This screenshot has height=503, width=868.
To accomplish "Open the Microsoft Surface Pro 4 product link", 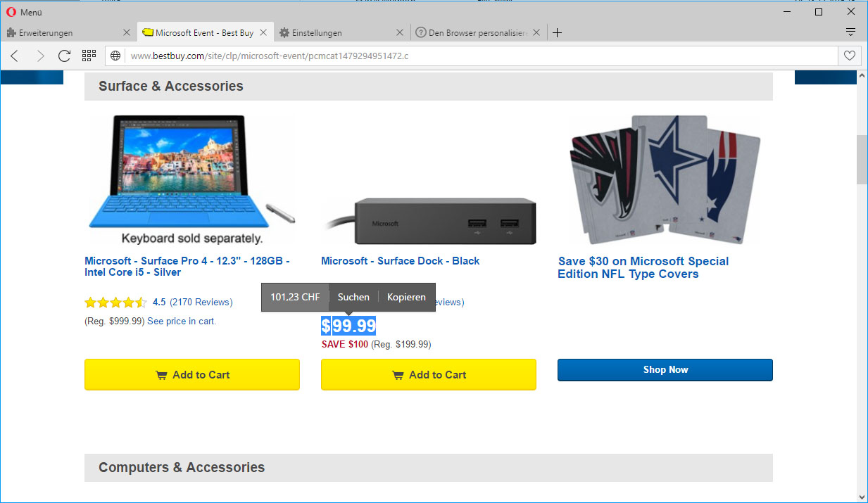I will [187, 267].
